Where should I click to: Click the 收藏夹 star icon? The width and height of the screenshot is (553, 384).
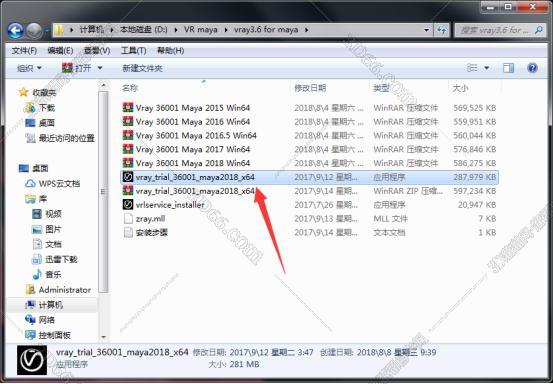coord(23,92)
